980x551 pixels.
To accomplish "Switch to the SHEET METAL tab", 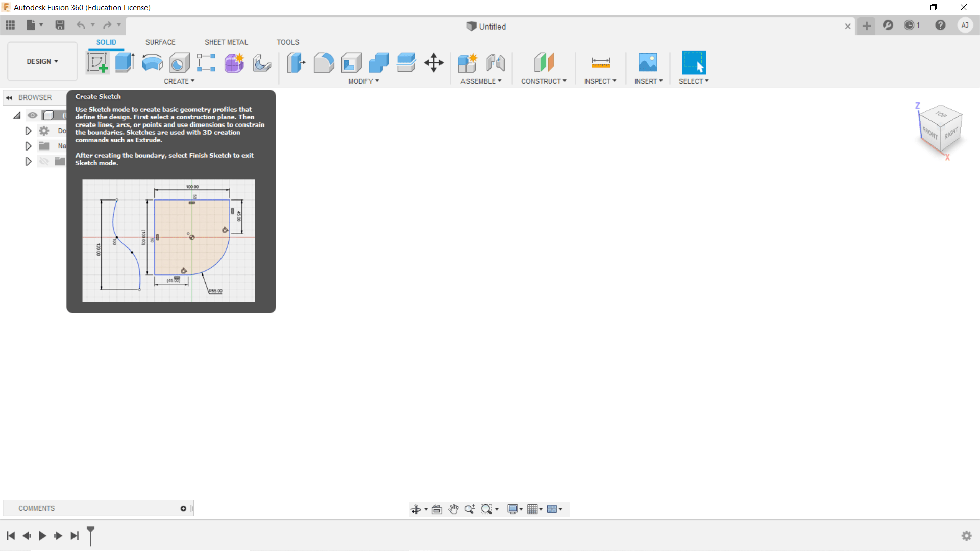I will pos(226,42).
